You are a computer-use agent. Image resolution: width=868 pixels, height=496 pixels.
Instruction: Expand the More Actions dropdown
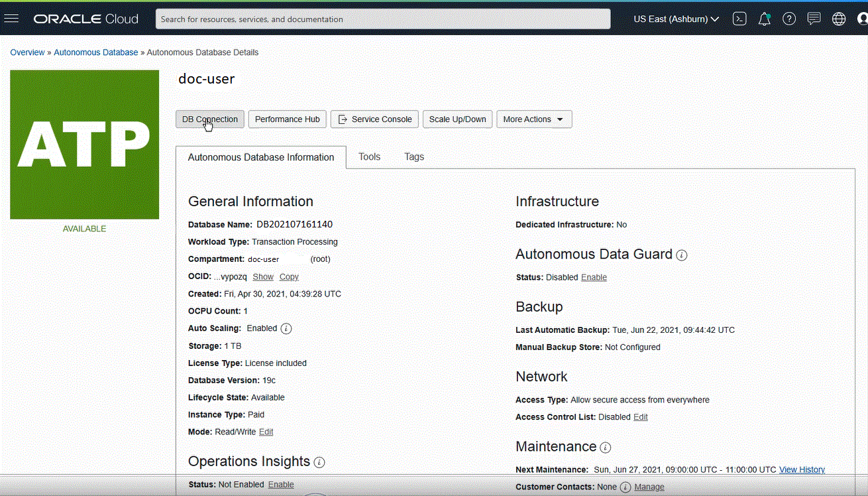[533, 119]
